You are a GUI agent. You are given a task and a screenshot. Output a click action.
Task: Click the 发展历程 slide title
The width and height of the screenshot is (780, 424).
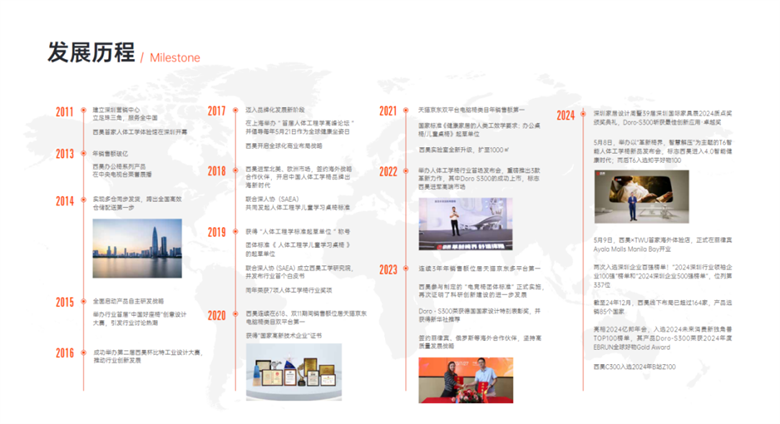click(x=91, y=52)
